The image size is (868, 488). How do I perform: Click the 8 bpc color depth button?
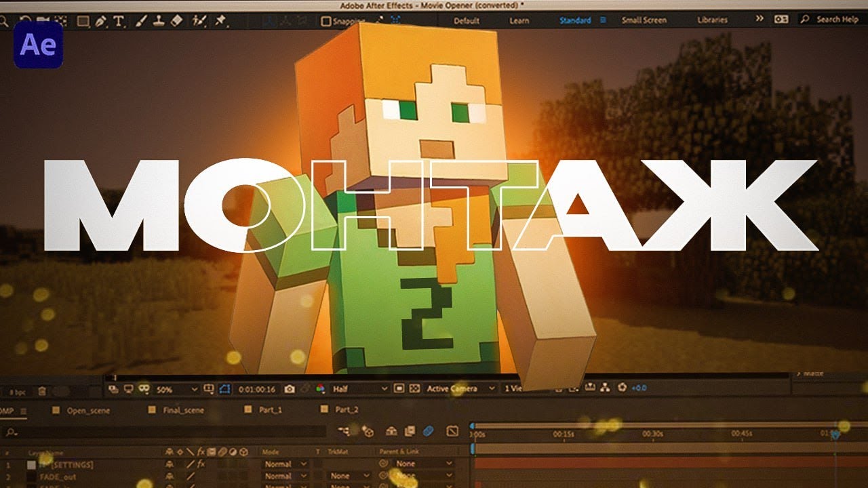(18, 392)
